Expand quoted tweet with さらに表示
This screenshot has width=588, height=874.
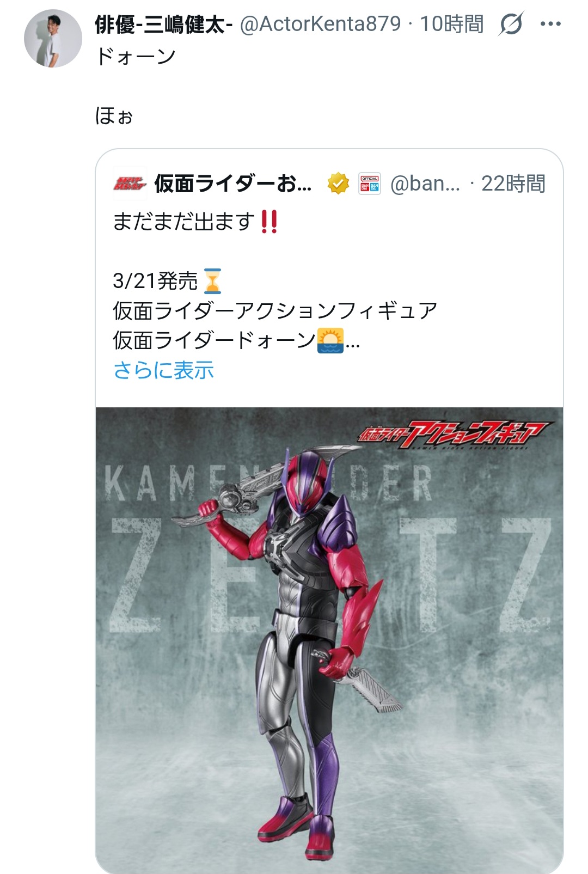[163, 370]
